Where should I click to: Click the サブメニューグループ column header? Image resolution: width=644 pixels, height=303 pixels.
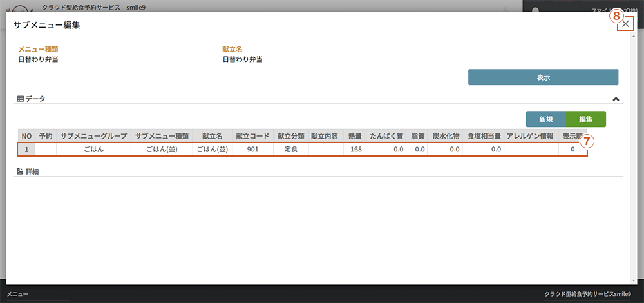93,136
